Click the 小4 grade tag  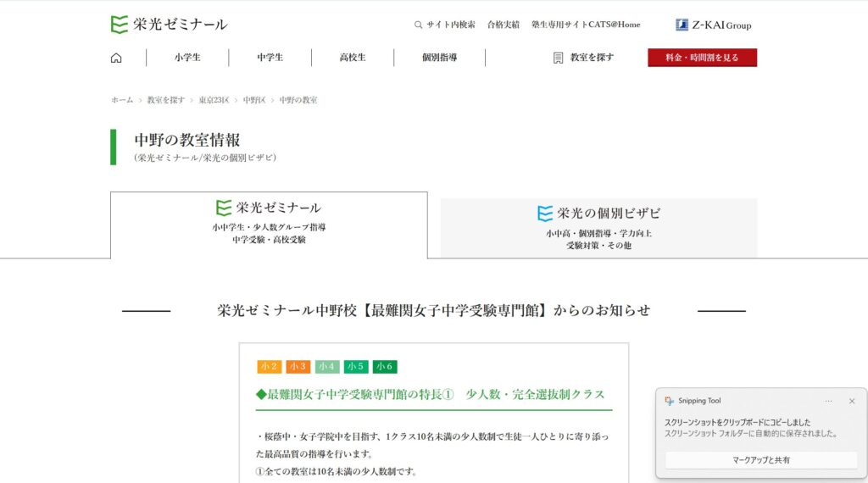click(327, 367)
